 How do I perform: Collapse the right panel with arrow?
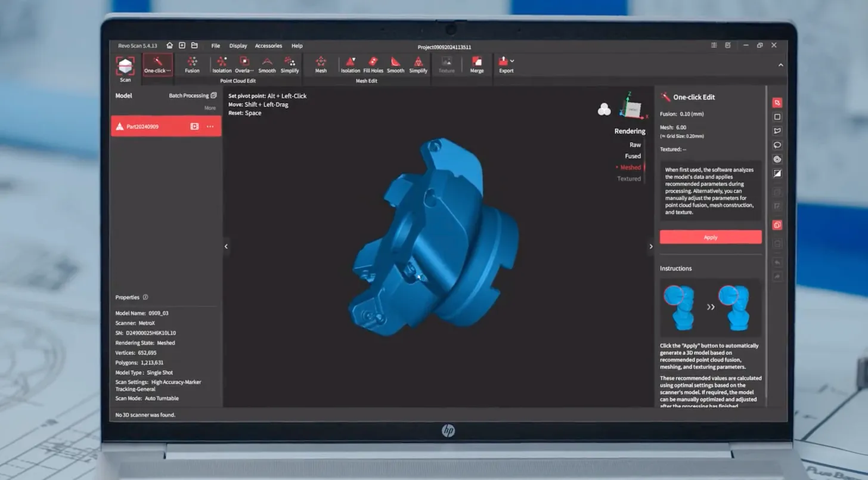(650, 246)
